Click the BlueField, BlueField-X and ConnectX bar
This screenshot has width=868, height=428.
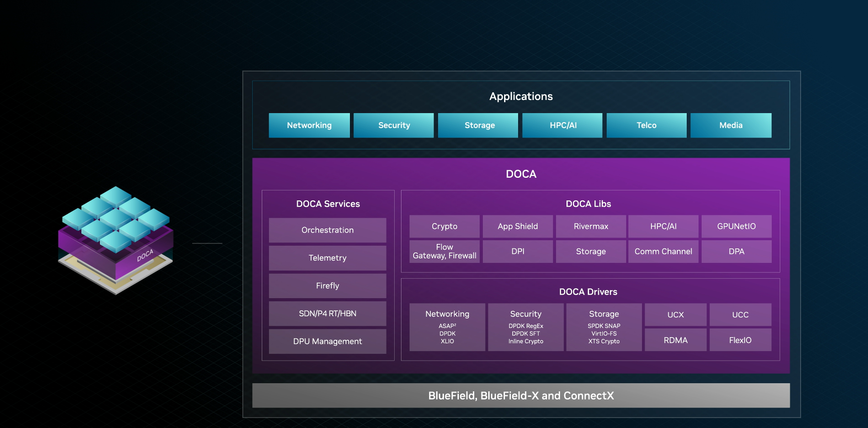click(521, 396)
